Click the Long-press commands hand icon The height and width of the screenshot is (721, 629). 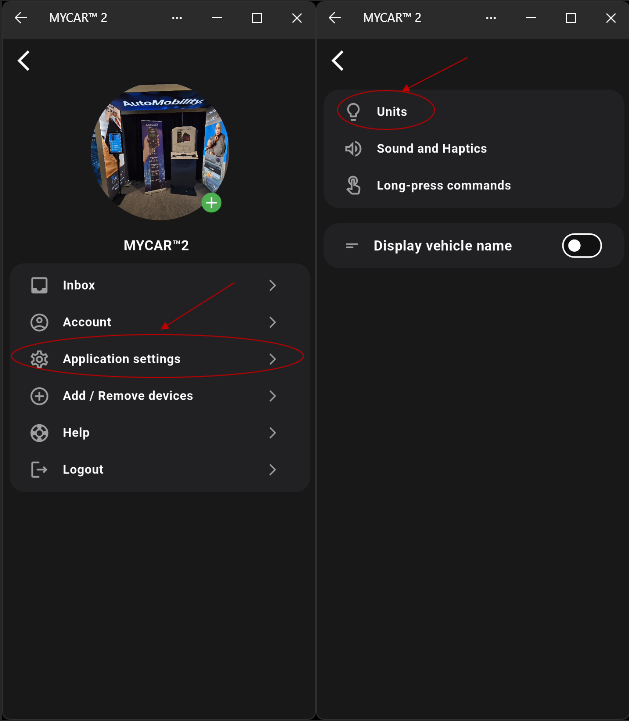click(353, 185)
